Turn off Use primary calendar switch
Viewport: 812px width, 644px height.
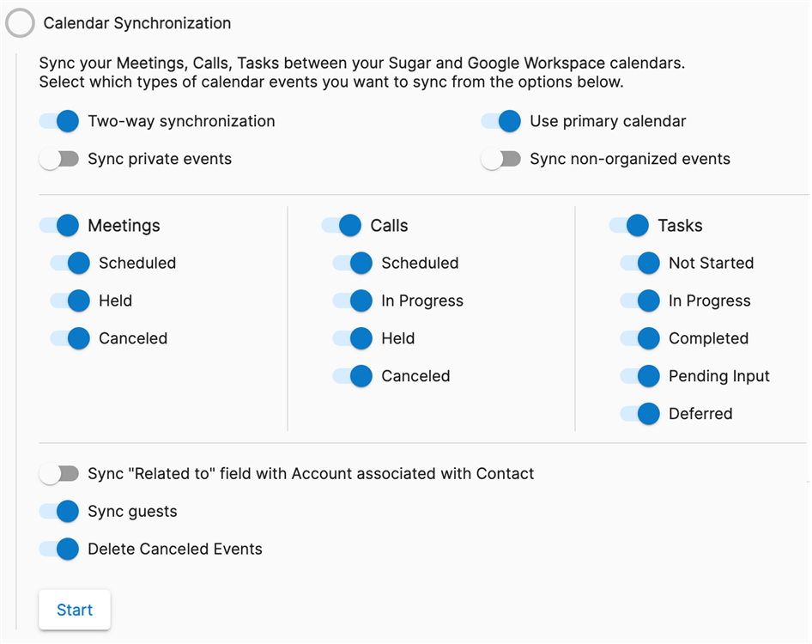(501, 121)
